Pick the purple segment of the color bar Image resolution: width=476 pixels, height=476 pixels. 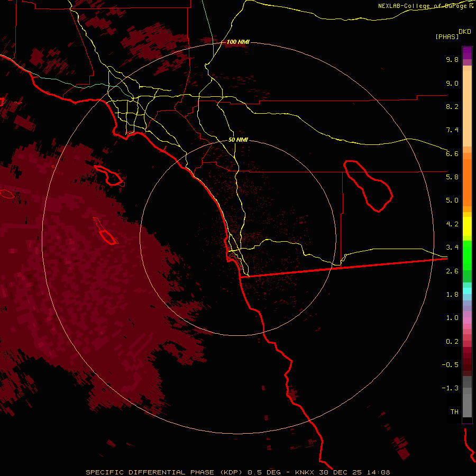(467, 53)
